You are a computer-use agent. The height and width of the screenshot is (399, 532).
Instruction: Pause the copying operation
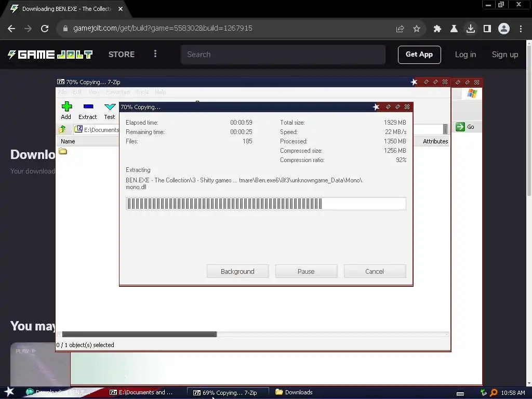click(306, 271)
